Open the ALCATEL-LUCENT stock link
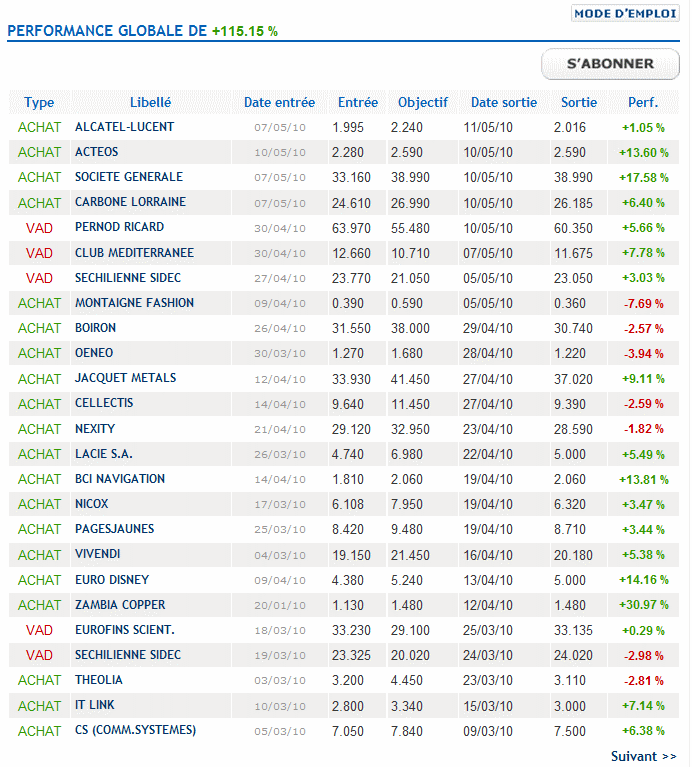 click(x=124, y=127)
